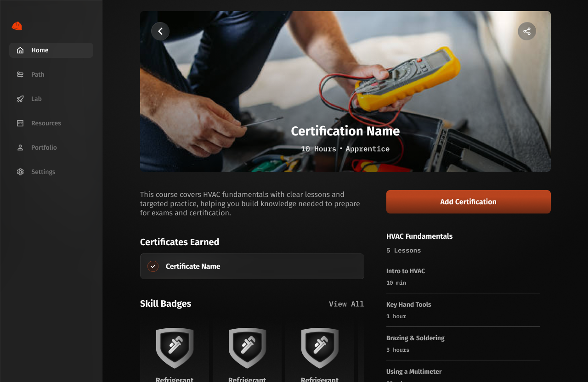
Task: Click the share icon on the banner
Action: click(527, 31)
